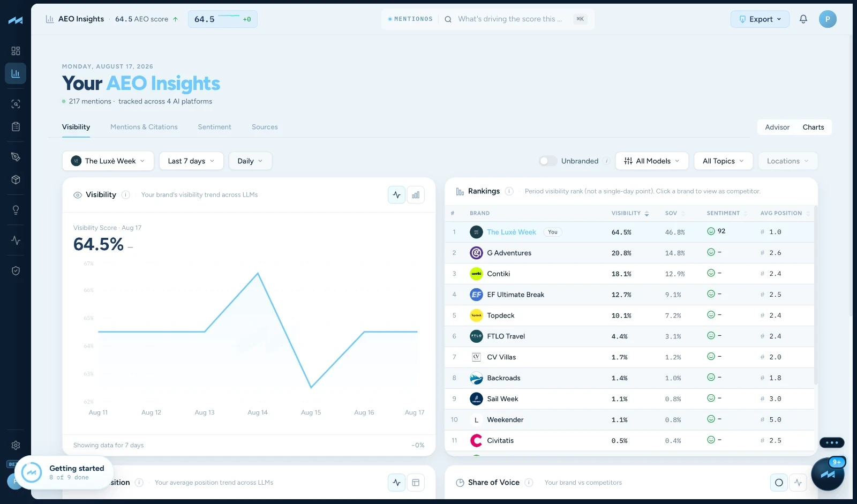Open the activity pulse sidebar icon
Viewport: 857px width, 504px height.
16,240
